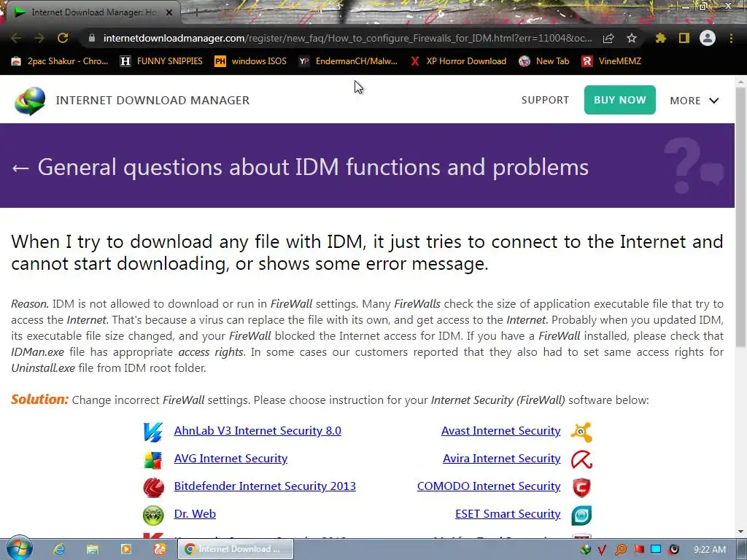Expand the MORE dropdown menu
Screen dimensions: 747x560
click(694, 101)
